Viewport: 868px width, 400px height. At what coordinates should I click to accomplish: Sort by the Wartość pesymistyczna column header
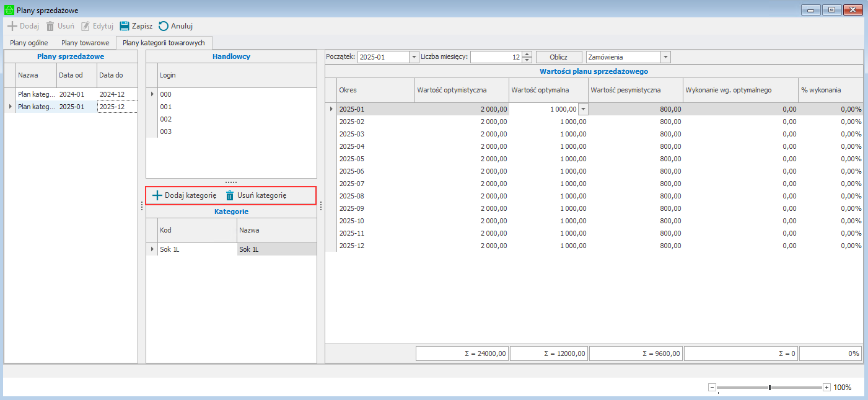[626, 90]
